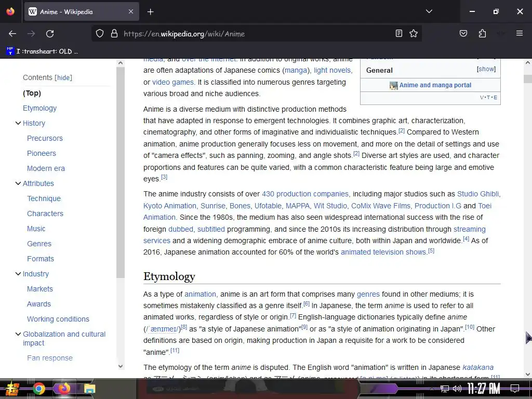Show hidden system tray icons
Viewport: 532px width, 399px height.
(432, 389)
